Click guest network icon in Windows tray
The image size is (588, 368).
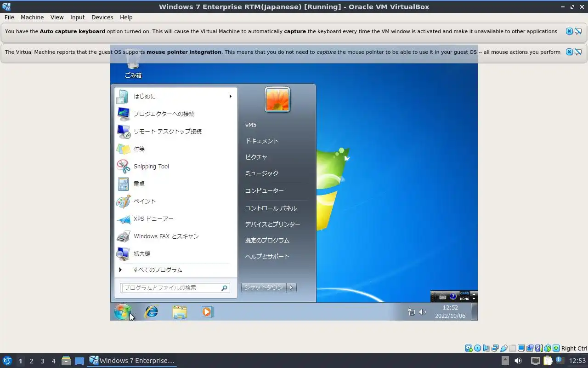pos(411,312)
